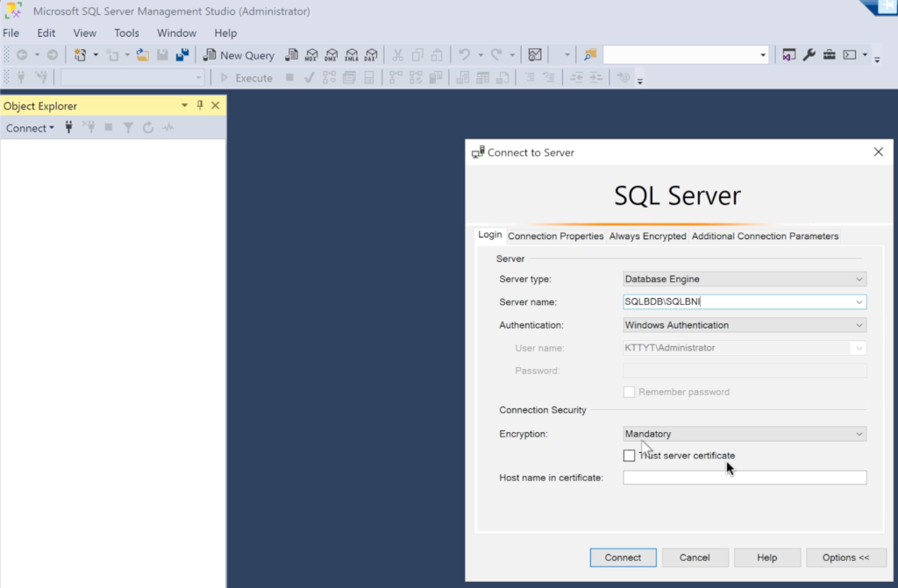
Task: Open the Undo history dropdown arrow
Action: point(481,55)
